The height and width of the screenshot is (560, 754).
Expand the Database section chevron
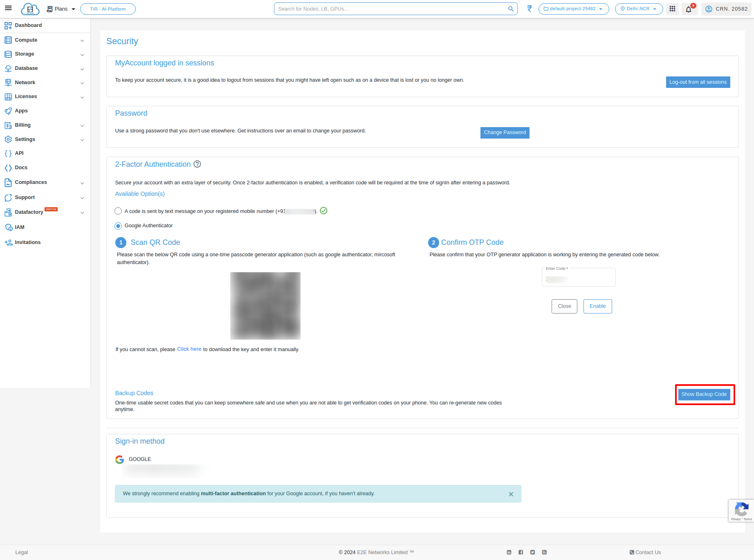(82, 69)
